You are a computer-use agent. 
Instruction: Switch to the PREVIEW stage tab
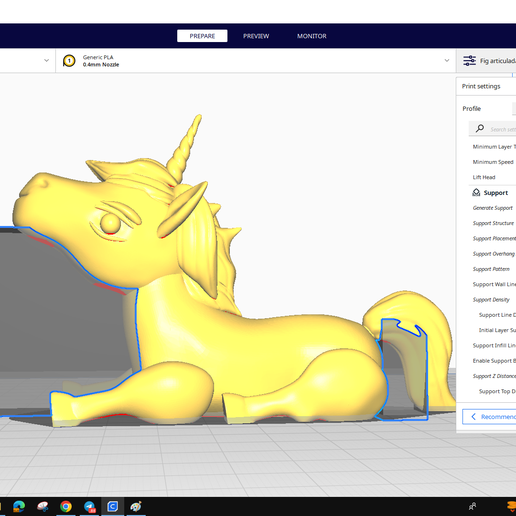[256, 36]
